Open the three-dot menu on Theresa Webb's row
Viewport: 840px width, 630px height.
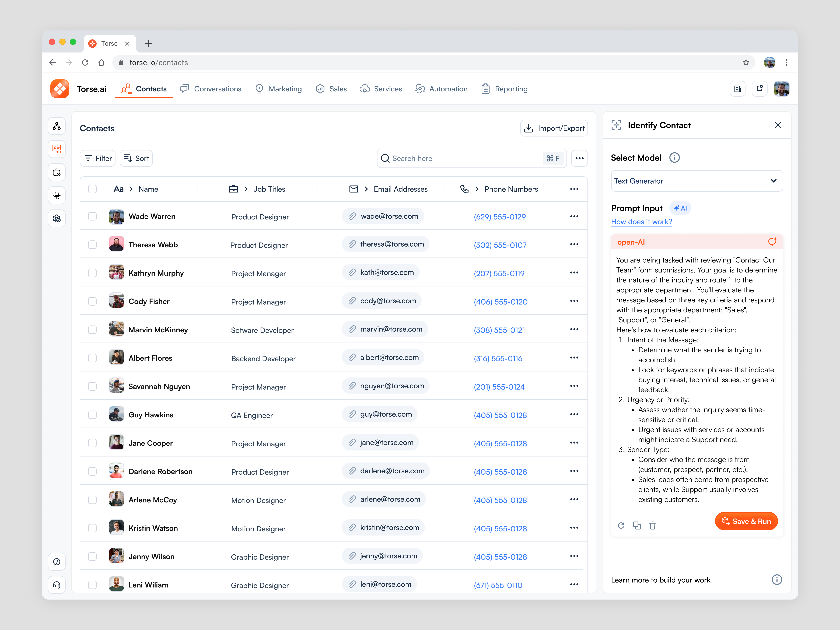tap(574, 244)
